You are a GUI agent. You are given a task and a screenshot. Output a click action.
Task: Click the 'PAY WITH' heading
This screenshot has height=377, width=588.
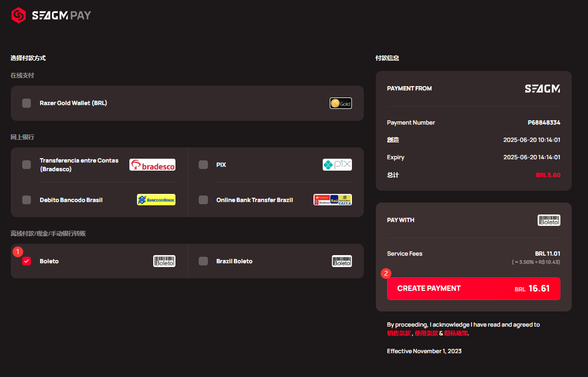pyautogui.click(x=401, y=220)
